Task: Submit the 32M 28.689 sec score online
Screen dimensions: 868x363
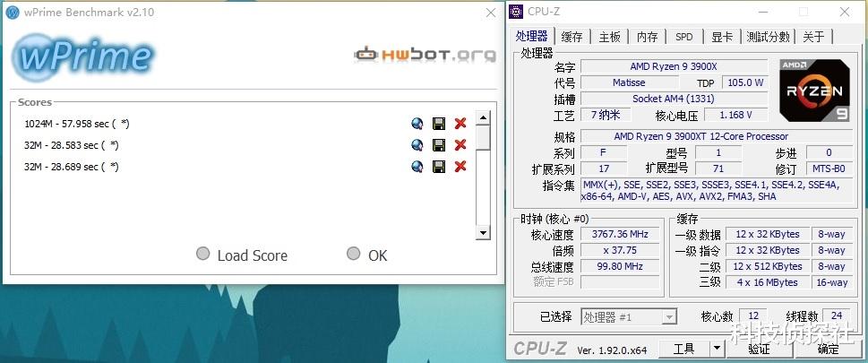Action: [417, 166]
